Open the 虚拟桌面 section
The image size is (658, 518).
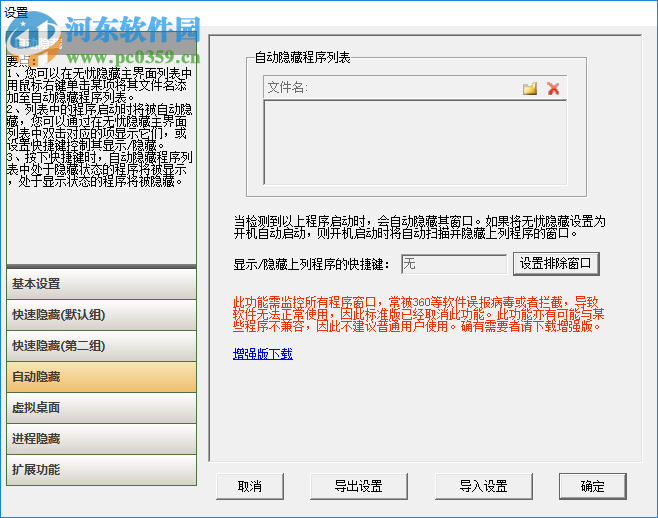pyautogui.click(x=102, y=408)
